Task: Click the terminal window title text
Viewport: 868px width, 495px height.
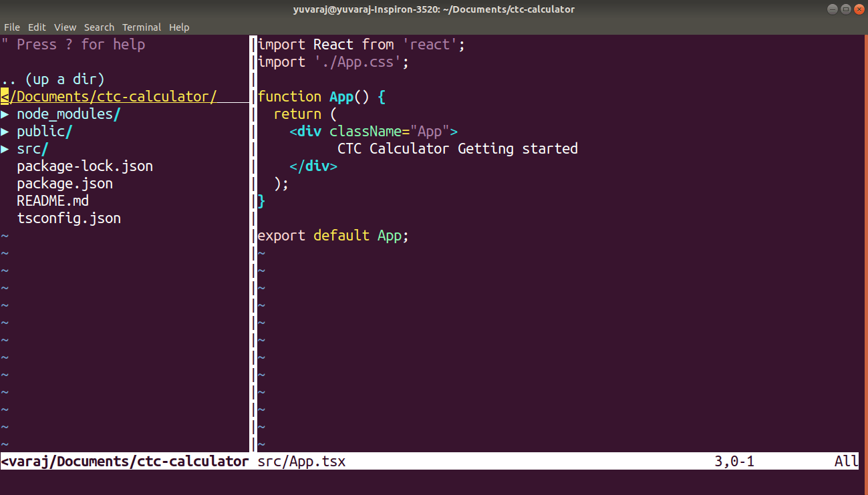Action: click(434, 9)
